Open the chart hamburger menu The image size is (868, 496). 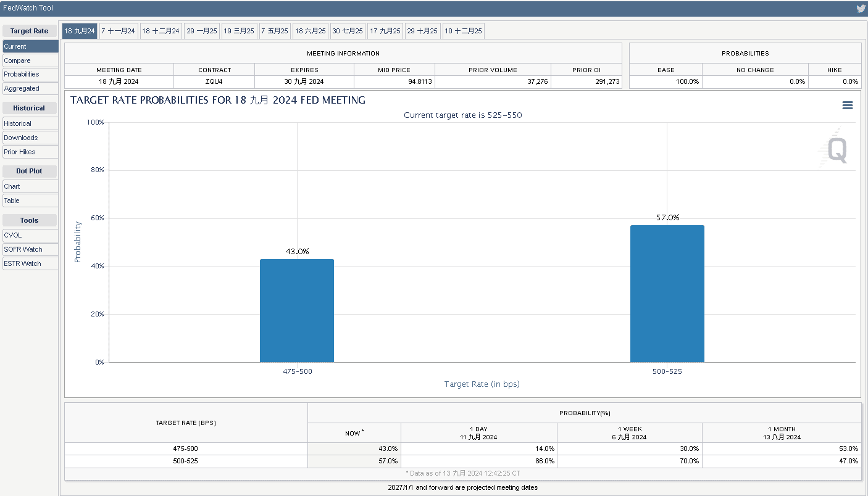coord(847,105)
